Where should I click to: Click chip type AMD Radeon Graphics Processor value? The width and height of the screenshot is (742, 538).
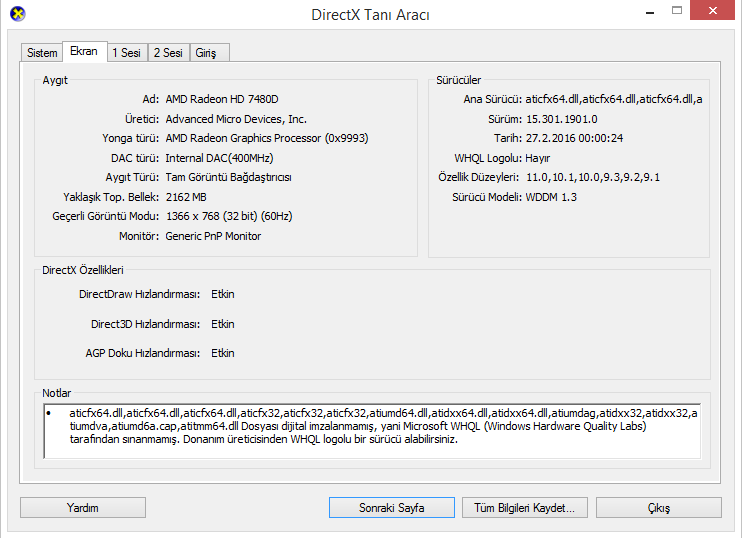pyautogui.click(x=267, y=138)
